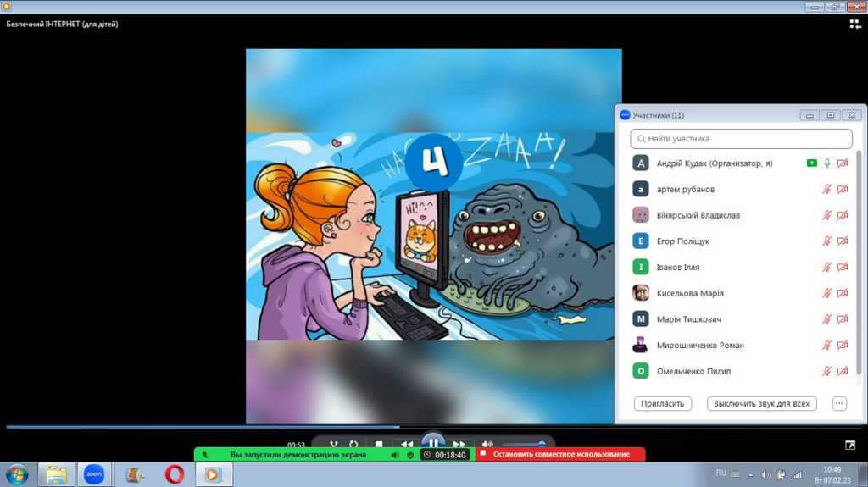This screenshot has width=868, height=487.
Task: Open the Opera browser from taskbar
Action: pyautogui.click(x=175, y=475)
